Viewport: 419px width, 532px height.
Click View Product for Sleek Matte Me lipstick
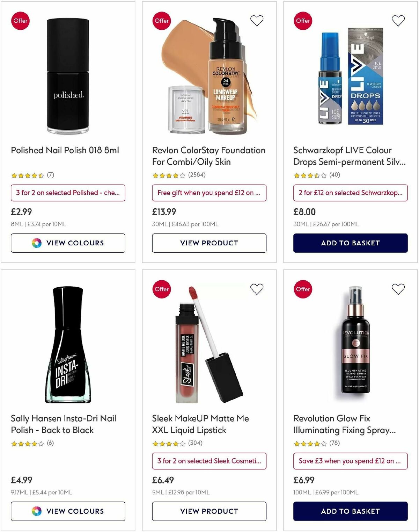[209, 511]
